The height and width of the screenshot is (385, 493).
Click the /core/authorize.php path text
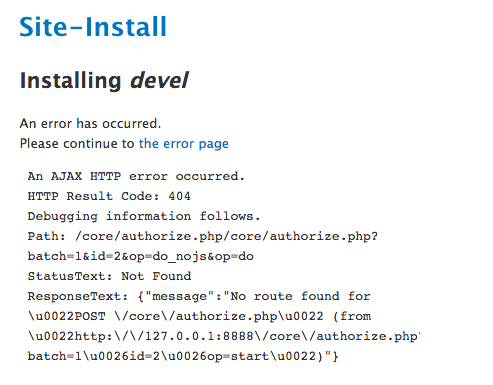click(x=227, y=236)
